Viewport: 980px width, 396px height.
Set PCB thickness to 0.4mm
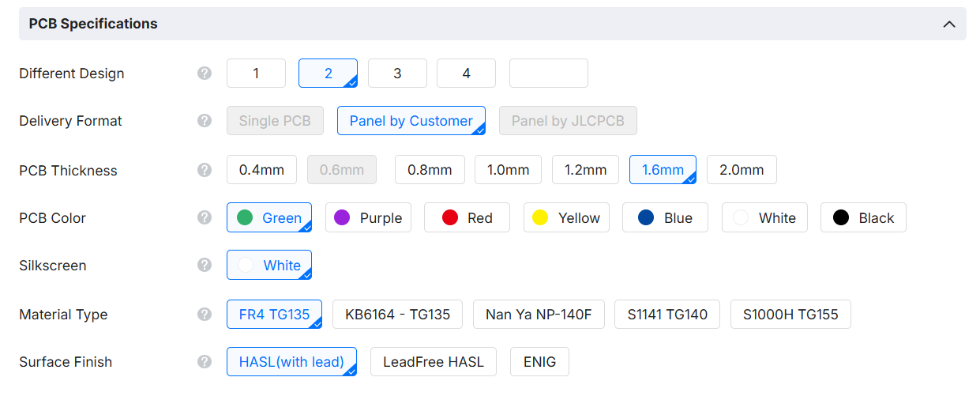pos(261,170)
